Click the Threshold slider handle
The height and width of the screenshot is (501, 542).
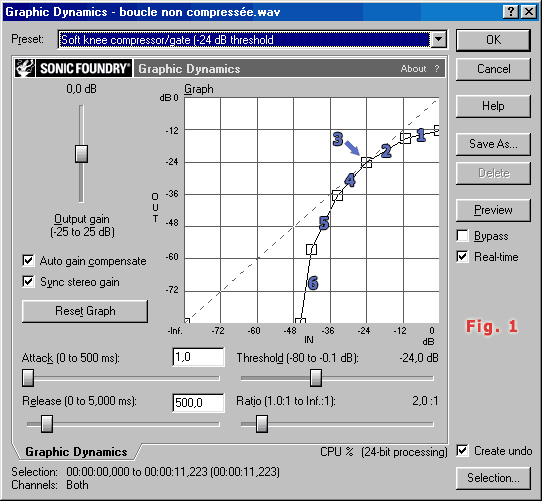click(x=316, y=378)
